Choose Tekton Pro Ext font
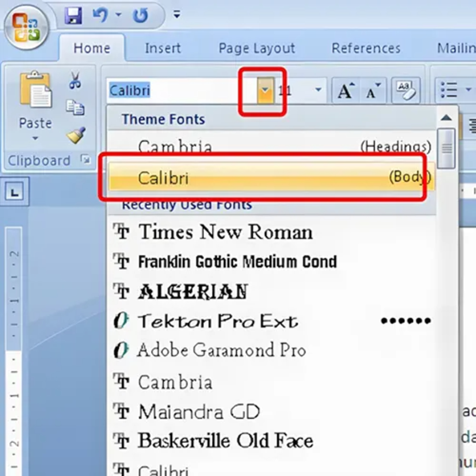 click(272, 321)
